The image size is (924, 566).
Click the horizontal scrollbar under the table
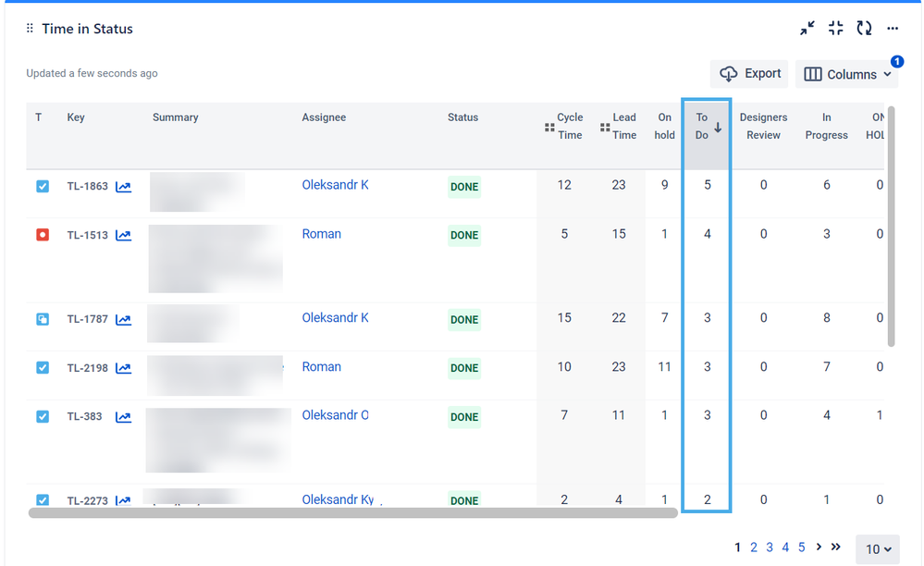tap(351, 512)
